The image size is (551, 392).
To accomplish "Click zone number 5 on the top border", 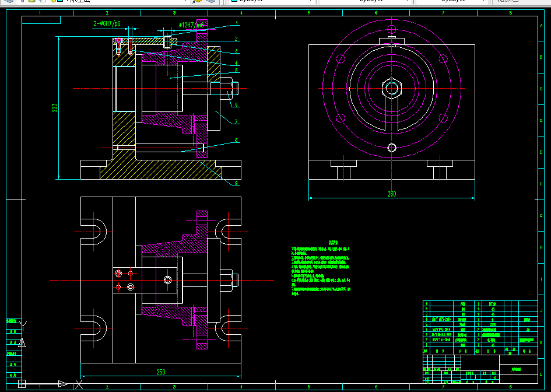I will (x=309, y=13).
